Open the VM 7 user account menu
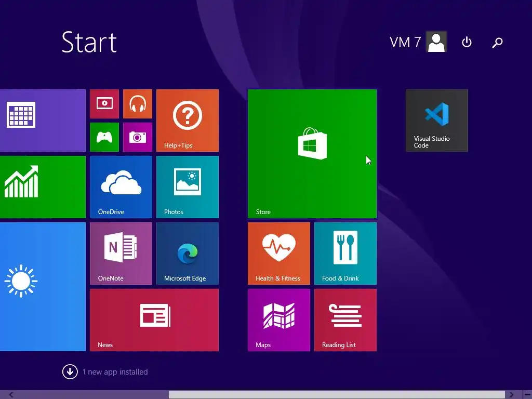The image size is (532, 399). click(418, 42)
